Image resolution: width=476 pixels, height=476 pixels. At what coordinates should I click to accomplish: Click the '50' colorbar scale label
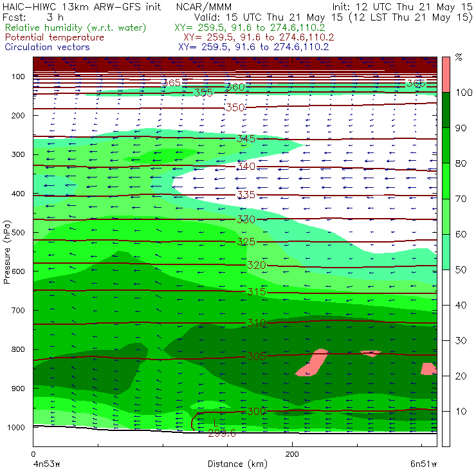click(461, 270)
